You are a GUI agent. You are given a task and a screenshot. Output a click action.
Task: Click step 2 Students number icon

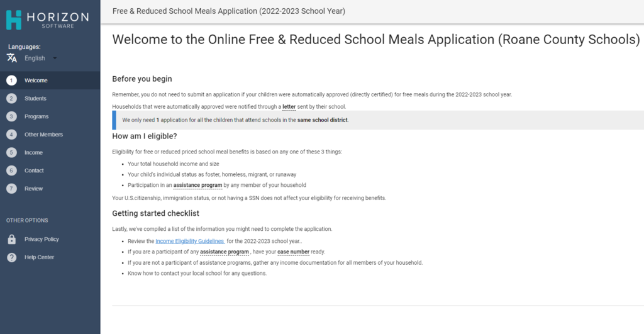pyautogui.click(x=11, y=98)
